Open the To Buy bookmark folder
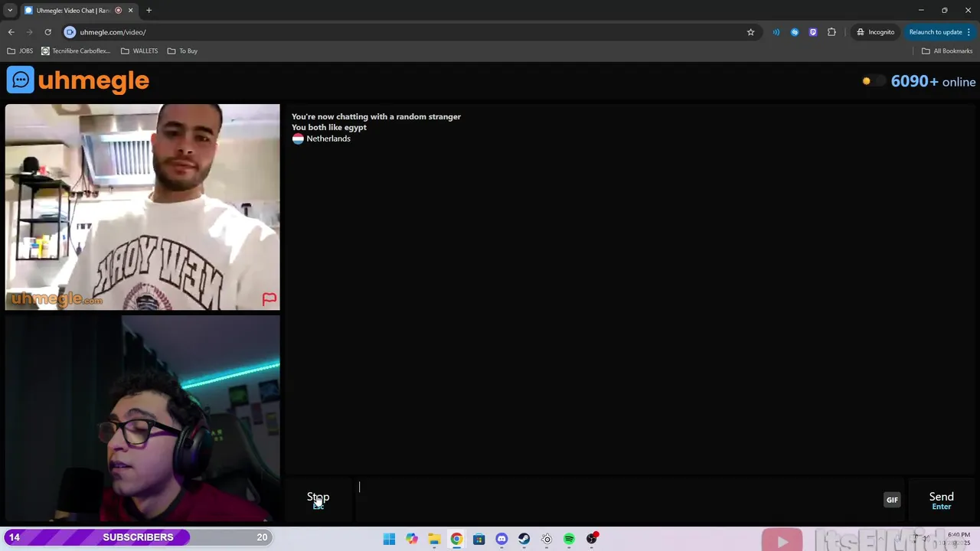The height and width of the screenshot is (551, 980). point(182,51)
